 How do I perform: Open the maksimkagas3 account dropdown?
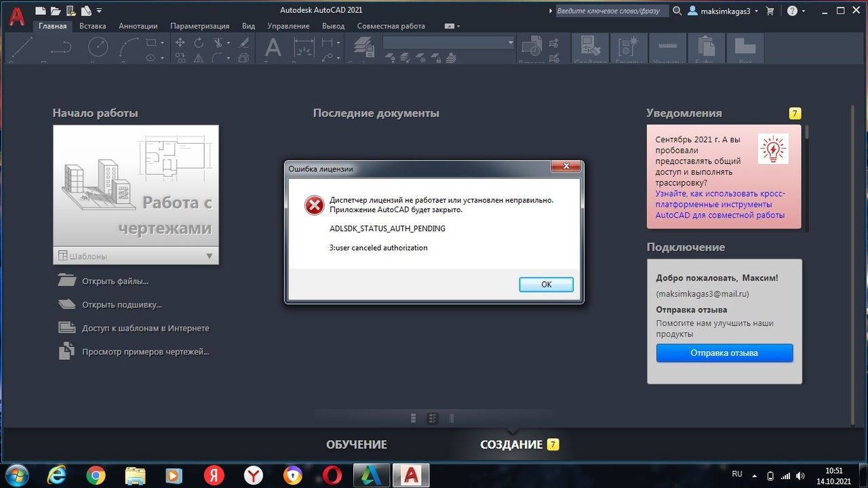pyautogui.click(x=724, y=11)
